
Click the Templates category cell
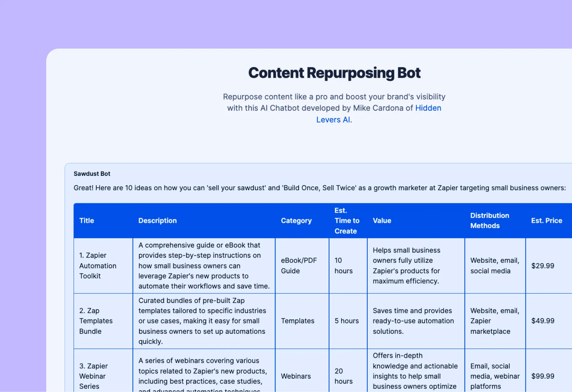click(x=297, y=321)
